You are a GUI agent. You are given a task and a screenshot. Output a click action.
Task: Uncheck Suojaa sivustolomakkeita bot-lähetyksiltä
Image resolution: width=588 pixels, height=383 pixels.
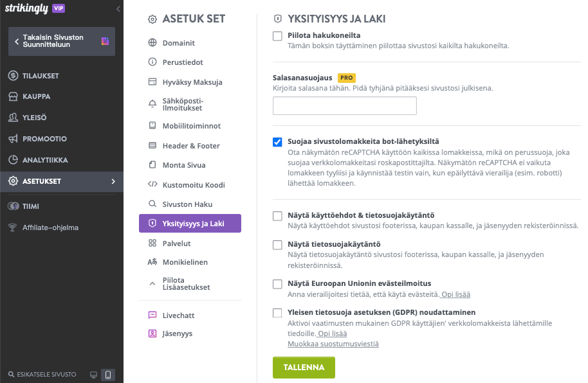click(x=278, y=142)
